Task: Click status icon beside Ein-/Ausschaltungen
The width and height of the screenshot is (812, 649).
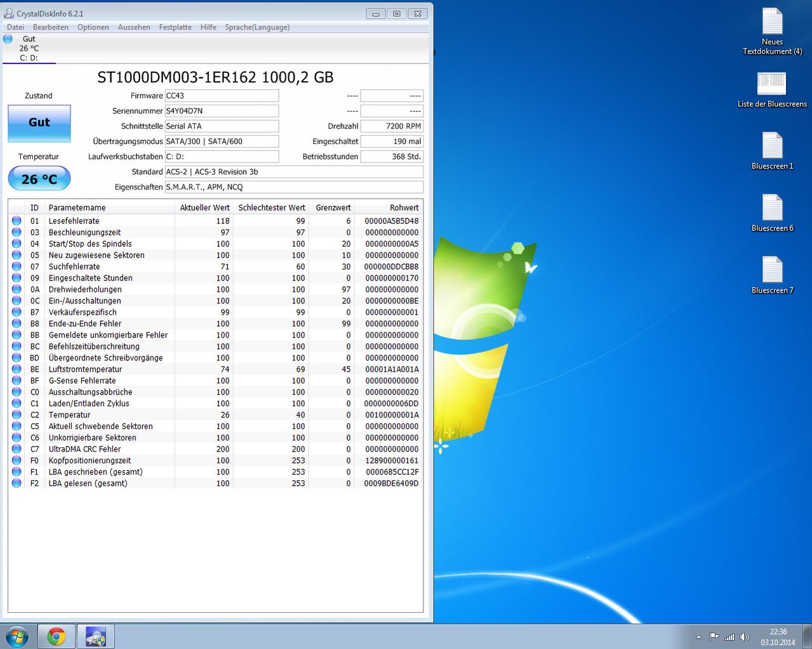Action: 17,301
